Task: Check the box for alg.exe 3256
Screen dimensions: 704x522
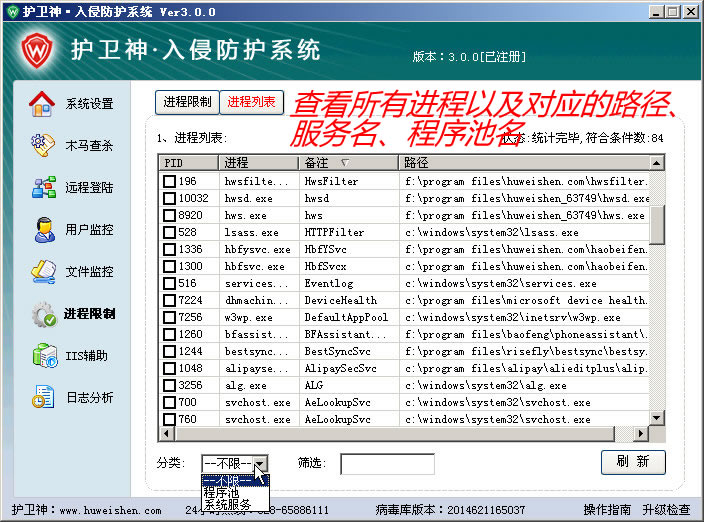Action: pos(169,386)
